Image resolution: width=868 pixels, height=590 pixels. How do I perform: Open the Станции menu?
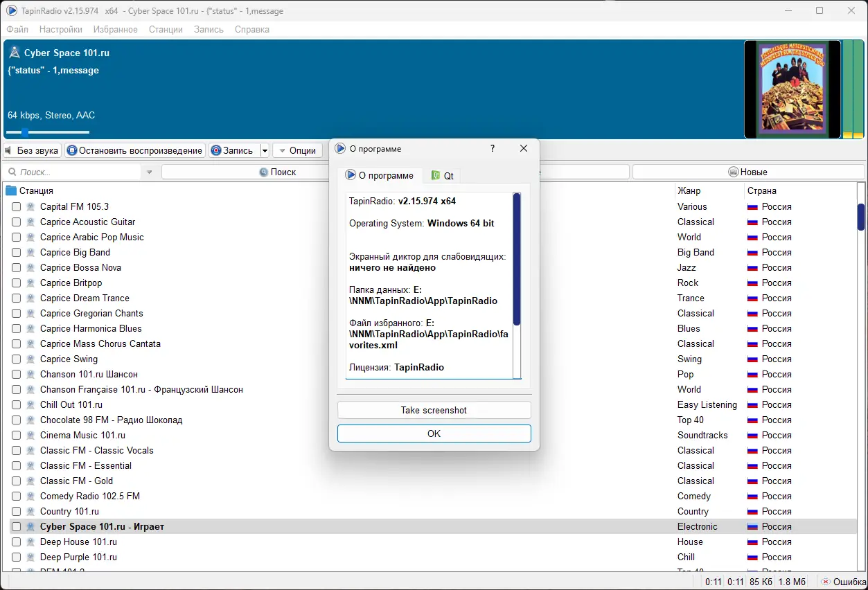(x=166, y=30)
